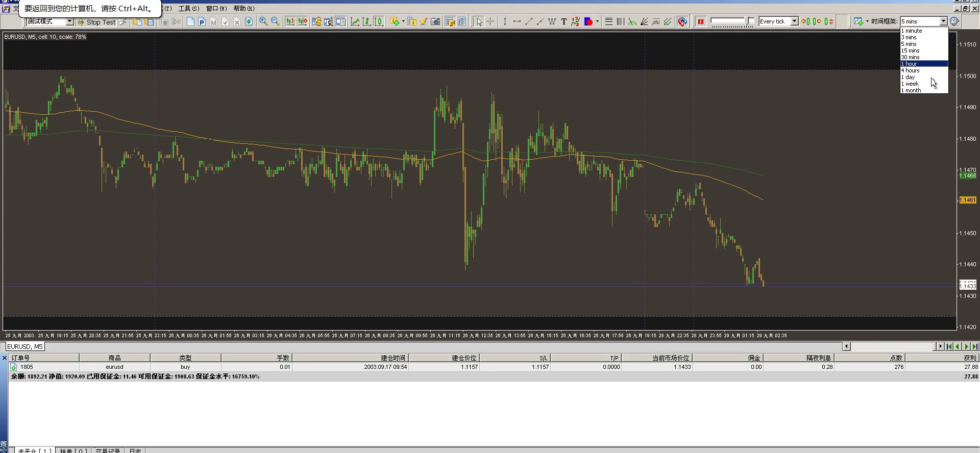This screenshot has height=453, width=980.
Task: Pause the test with red pause button
Action: (x=701, y=21)
